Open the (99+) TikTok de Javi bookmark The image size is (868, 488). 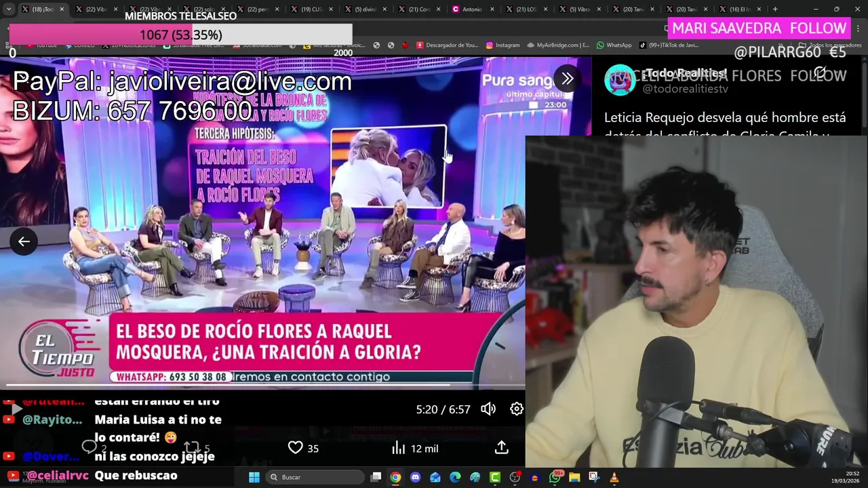pos(669,45)
